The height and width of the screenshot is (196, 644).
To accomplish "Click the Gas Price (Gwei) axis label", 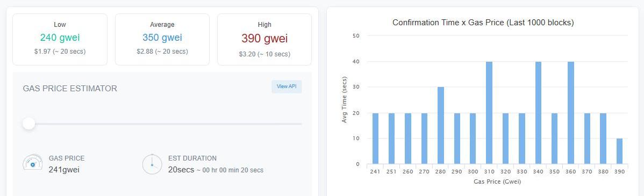I will click(497, 182).
